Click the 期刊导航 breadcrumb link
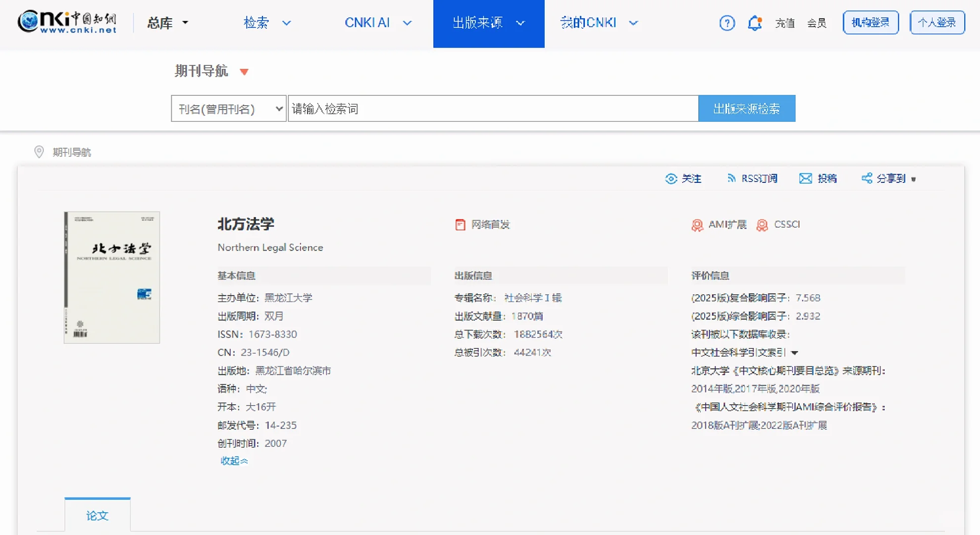 tap(72, 152)
